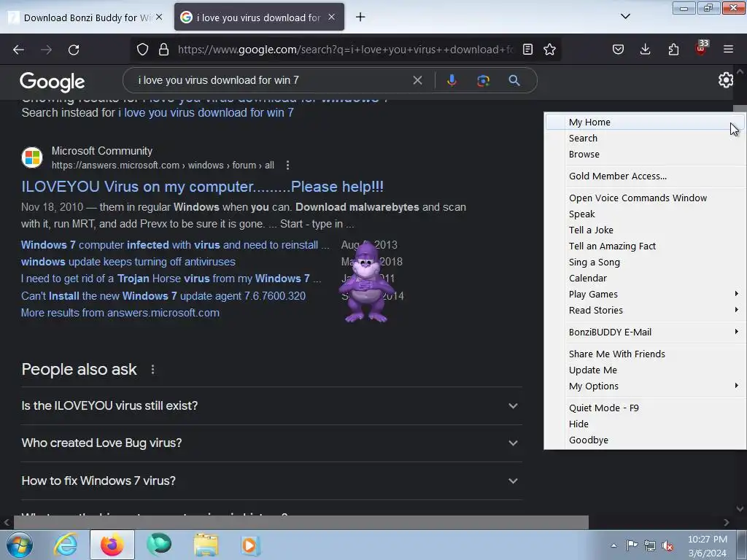Open 'More results from answers.microsoft.com'
This screenshot has width=747, height=560.
(120, 313)
